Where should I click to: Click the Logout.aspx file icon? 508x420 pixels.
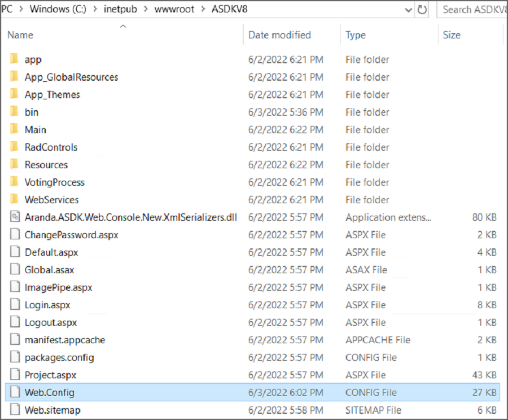pyautogui.click(x=15, y=321)
